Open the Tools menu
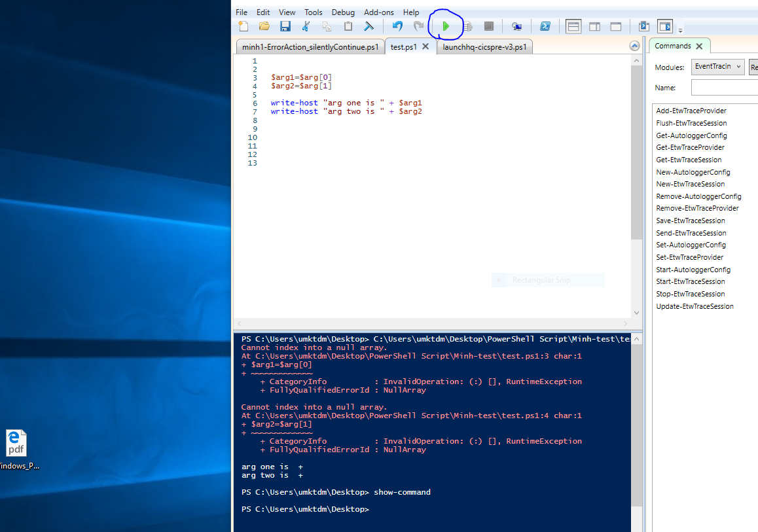The width and height of the screenshot is (758, 532). click(314, 12)
